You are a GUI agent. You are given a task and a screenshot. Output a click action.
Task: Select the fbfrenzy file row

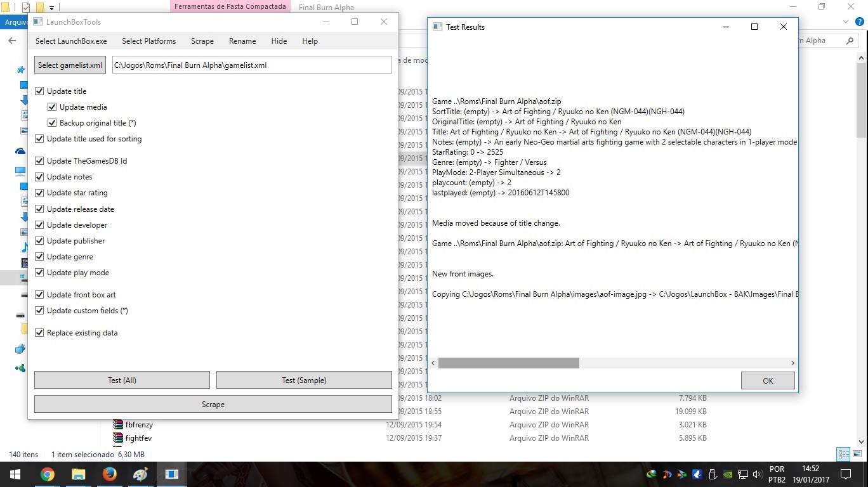tap(410, 425)
